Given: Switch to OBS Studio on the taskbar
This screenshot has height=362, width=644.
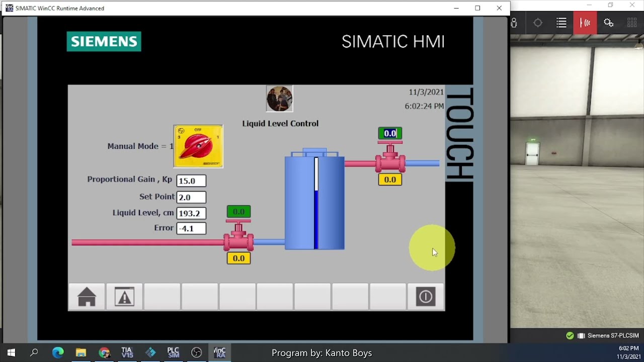Looking at the screenshot, I should click(x=197, y=353).
